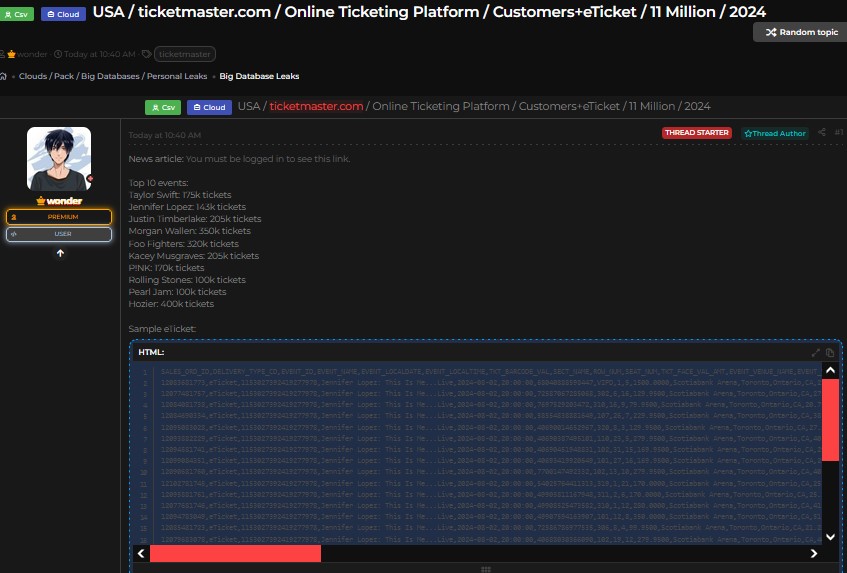Click the 'Justin Timberlake: 205k tickets' line
This screenshot has height=573, width=847.
(195, 219)
